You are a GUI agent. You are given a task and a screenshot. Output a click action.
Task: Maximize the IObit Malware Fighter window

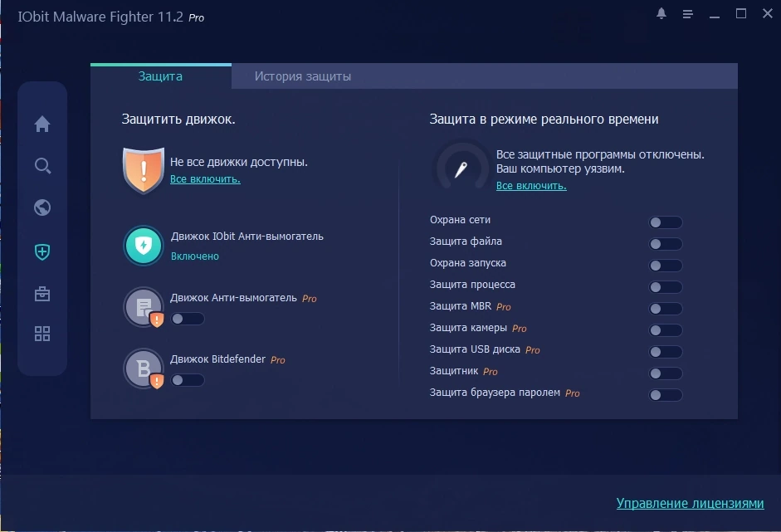[741, 13]
